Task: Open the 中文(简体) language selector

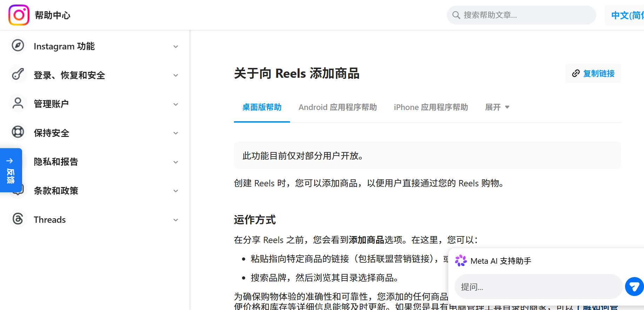Action: [625, 15]
